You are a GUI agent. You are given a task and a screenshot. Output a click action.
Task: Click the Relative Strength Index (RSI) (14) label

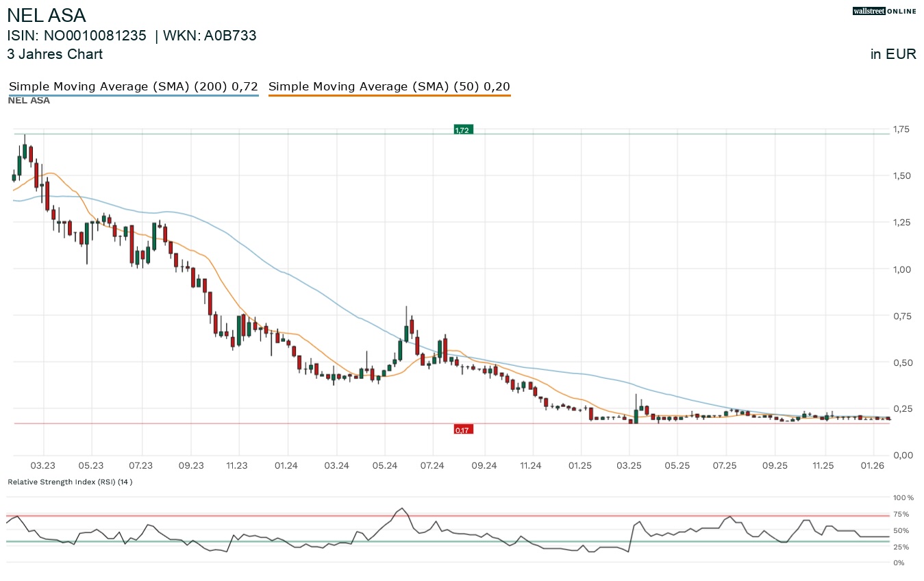coord(70,482)
